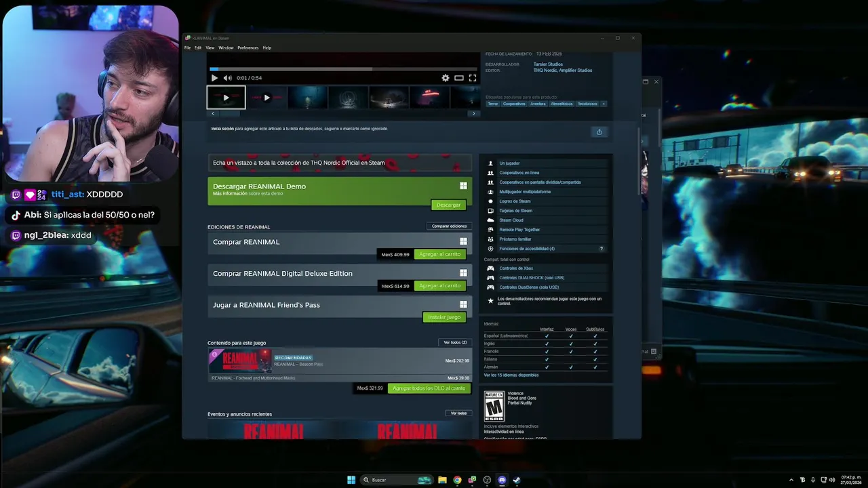Click Remote Play Together feature
The height and width of the screenshot is (488, 868).
[519, 230]
